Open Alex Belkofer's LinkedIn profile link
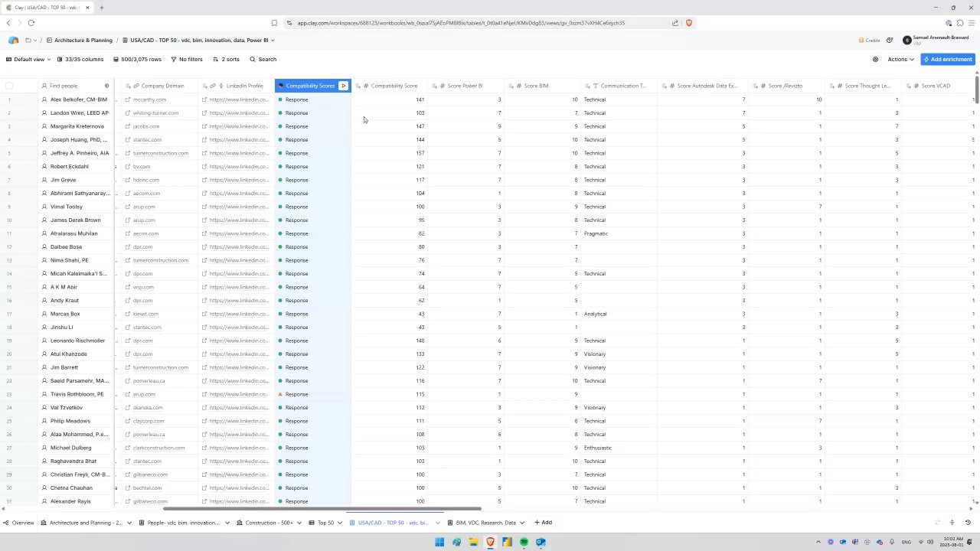The height and width of the screenshot is (551, 980). pyautogui.click(x=237, y=99)
